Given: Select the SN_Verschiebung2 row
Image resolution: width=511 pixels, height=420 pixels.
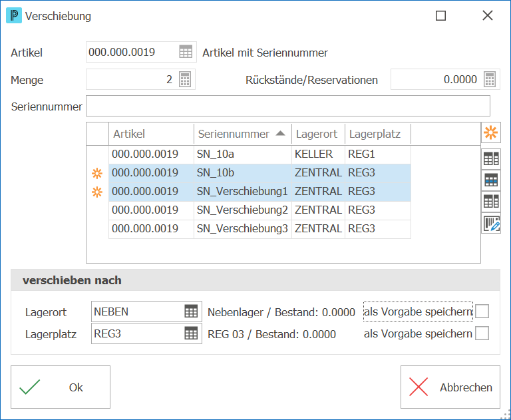Looking at the screenshot, I should [259, 210].
